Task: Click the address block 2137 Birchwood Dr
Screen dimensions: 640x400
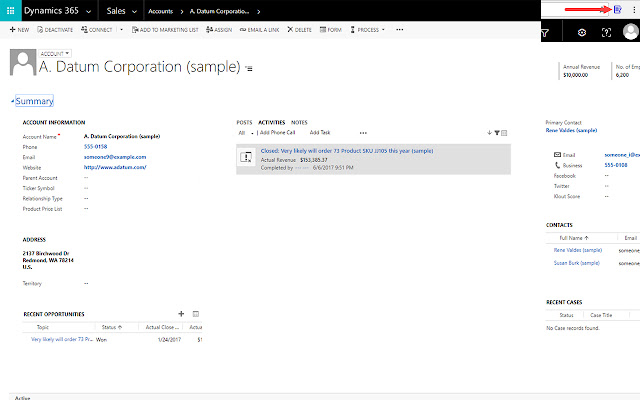Action: click(48, 260)
